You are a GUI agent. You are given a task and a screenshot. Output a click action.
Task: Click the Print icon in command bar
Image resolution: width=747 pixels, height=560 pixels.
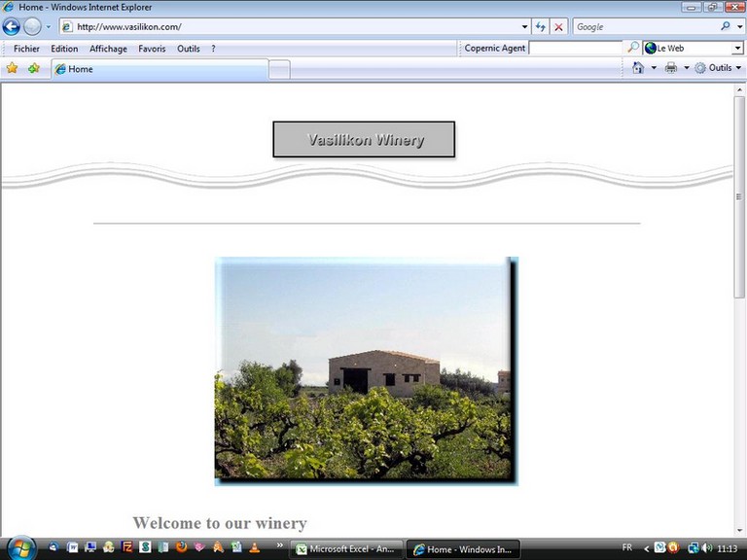tap(671, 68)
